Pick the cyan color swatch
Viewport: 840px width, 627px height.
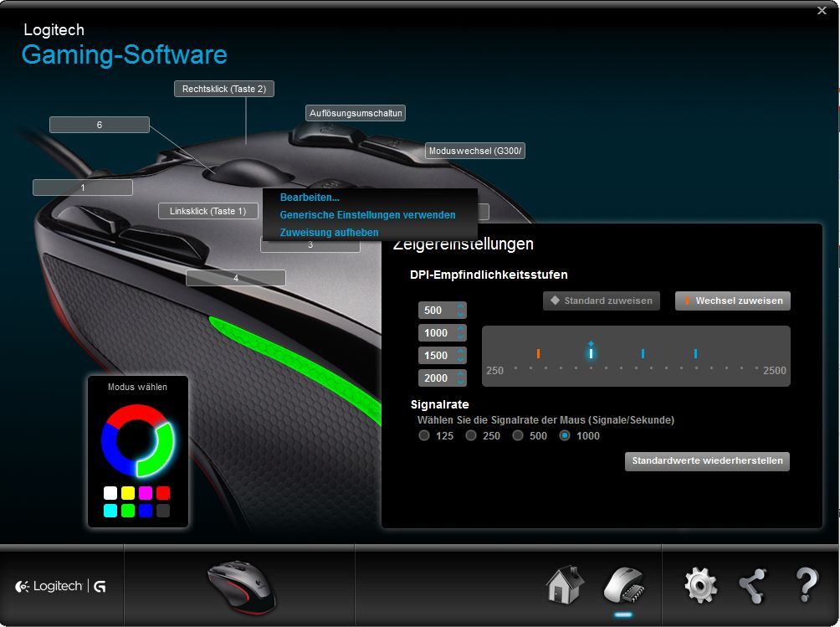(x=110, y=511)
